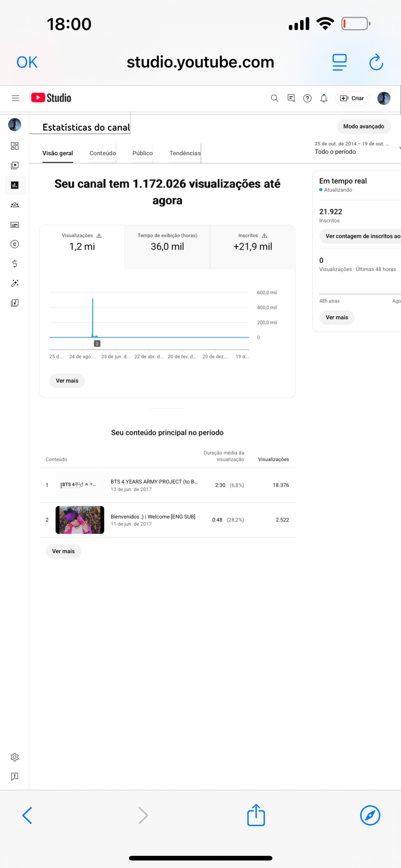Click the search magnifier icon
The width and height of the screenshot is (401, 868).
point(274,98)
